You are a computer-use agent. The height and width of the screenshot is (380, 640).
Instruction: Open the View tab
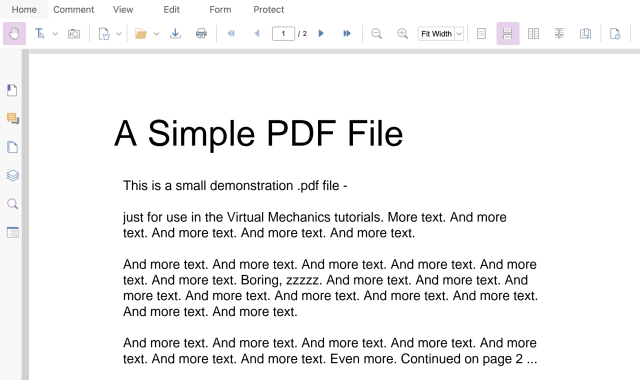tap(123, 9)
